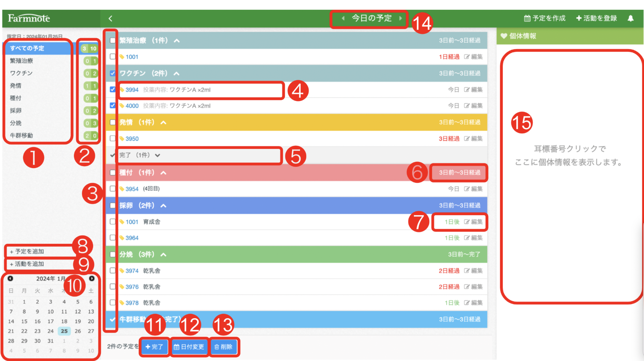Open ear tag number 3954 link
The image size is (644, 361).
pyautogui.click(x=132, y=189)
